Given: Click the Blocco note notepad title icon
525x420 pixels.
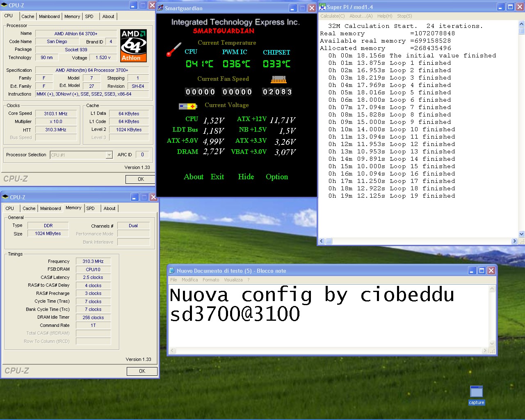Looking at the screenshot, I should [172, 271].
